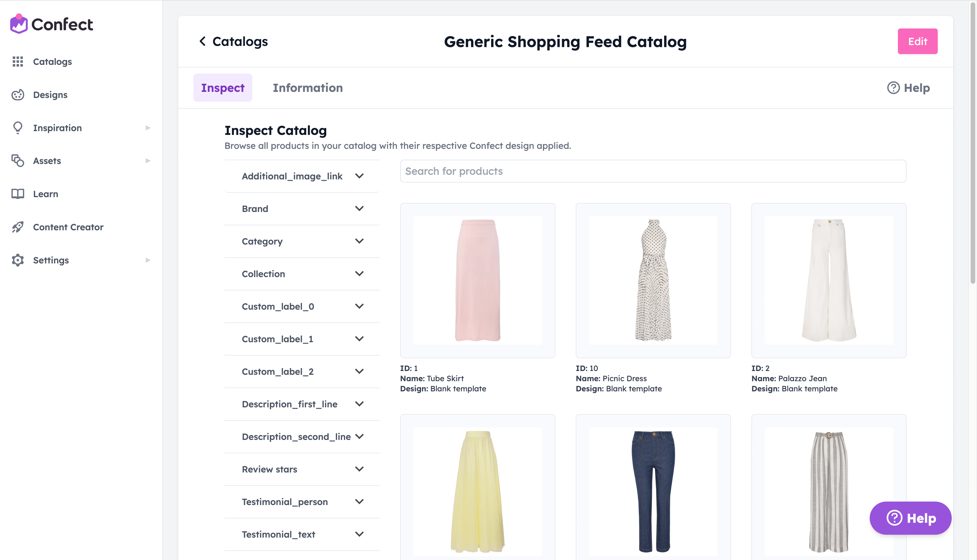Click the Settings gear icon
Screen dimensions: 977x560
coord(18,260)
